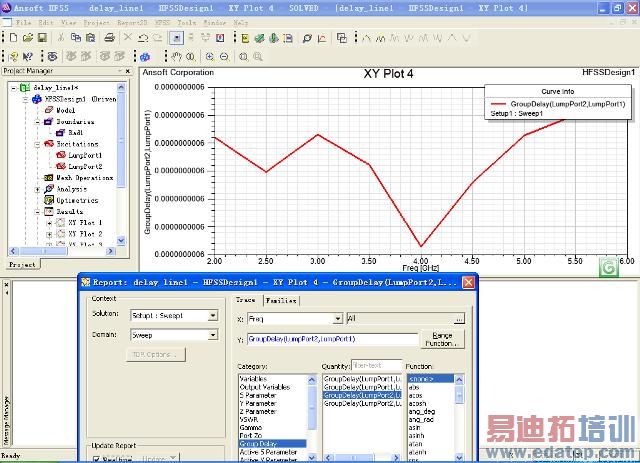Toggle the Real time checkbox

click(96, 459)
